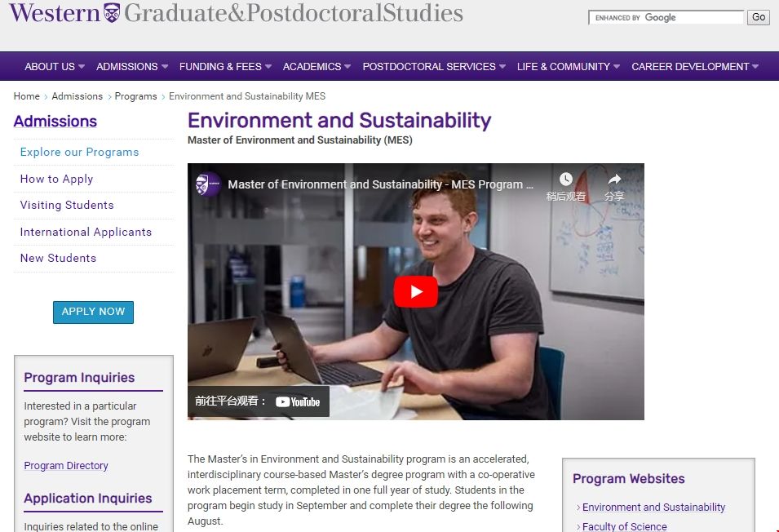
Task: Expand the Admissions navigation dropdown
Action: click(132, 67)
